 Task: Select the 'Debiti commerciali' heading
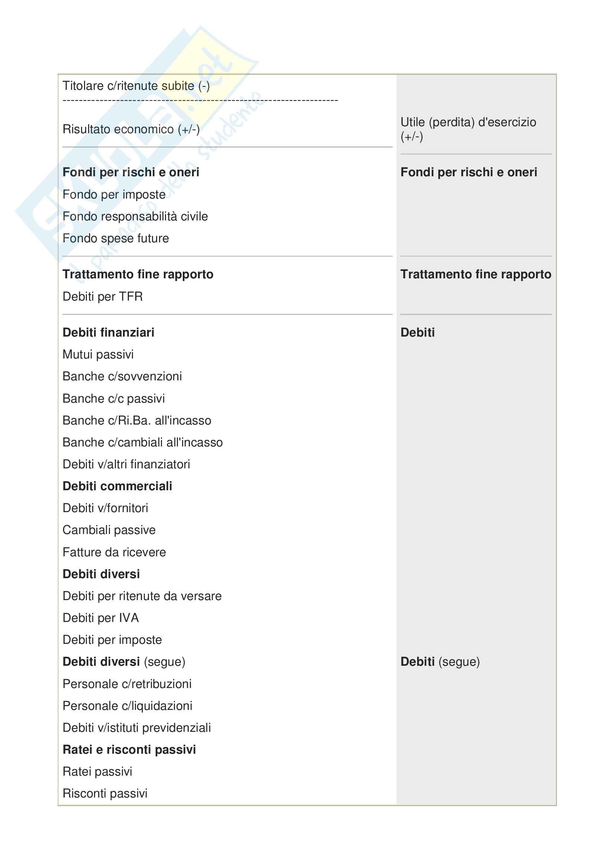coord(117,487)
